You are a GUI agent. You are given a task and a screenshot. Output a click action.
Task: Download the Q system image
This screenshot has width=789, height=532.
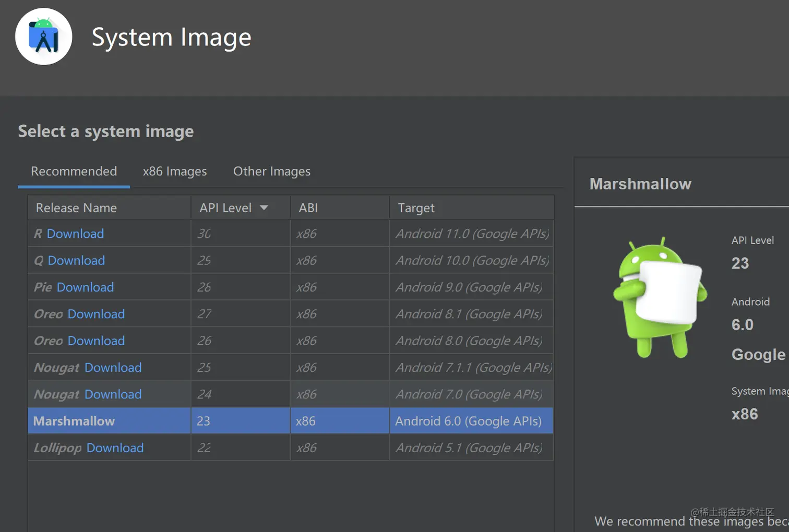(x=76, y=260)
